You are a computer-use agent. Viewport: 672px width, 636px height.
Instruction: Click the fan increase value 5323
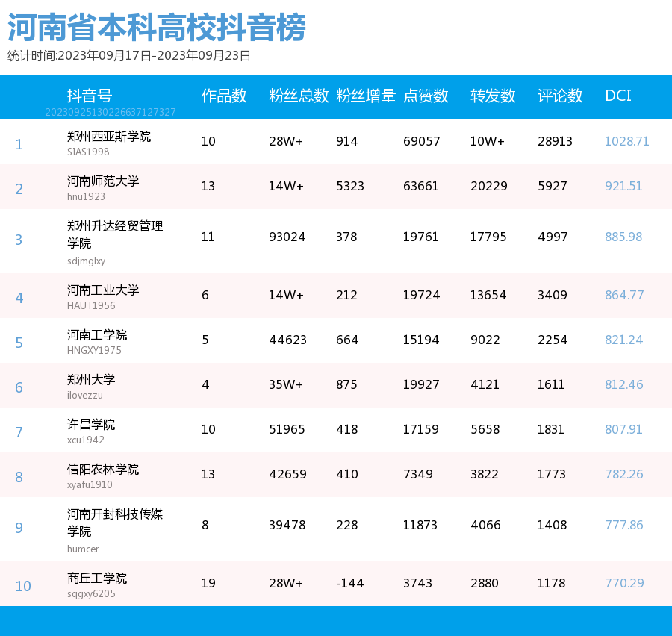(x=350, y=186)
